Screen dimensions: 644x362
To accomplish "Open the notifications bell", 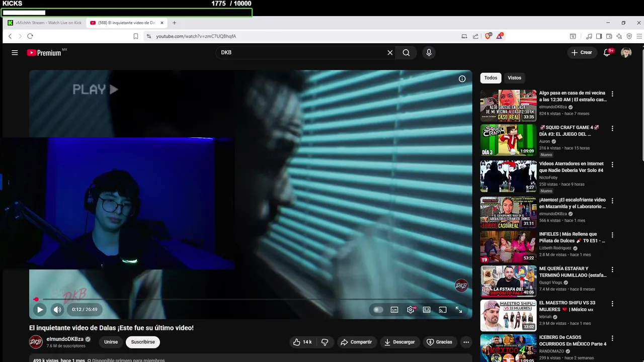I will (607, 53).
